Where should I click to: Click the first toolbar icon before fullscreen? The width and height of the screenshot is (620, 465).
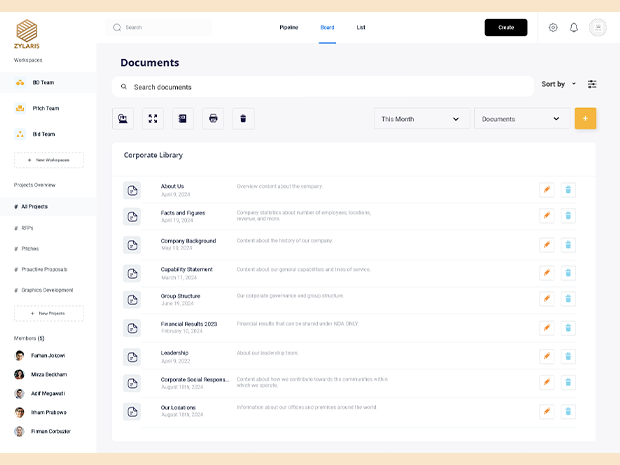tap(123, 119)
